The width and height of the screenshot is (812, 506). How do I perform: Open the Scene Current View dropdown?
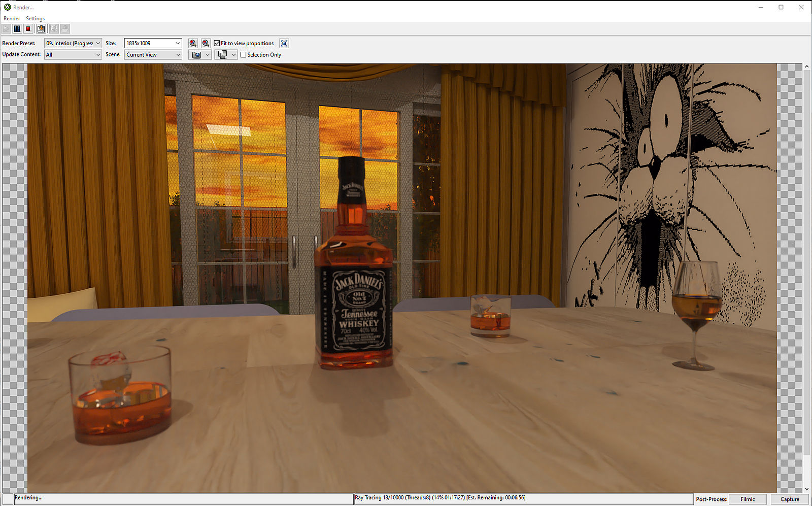point(153,55)
